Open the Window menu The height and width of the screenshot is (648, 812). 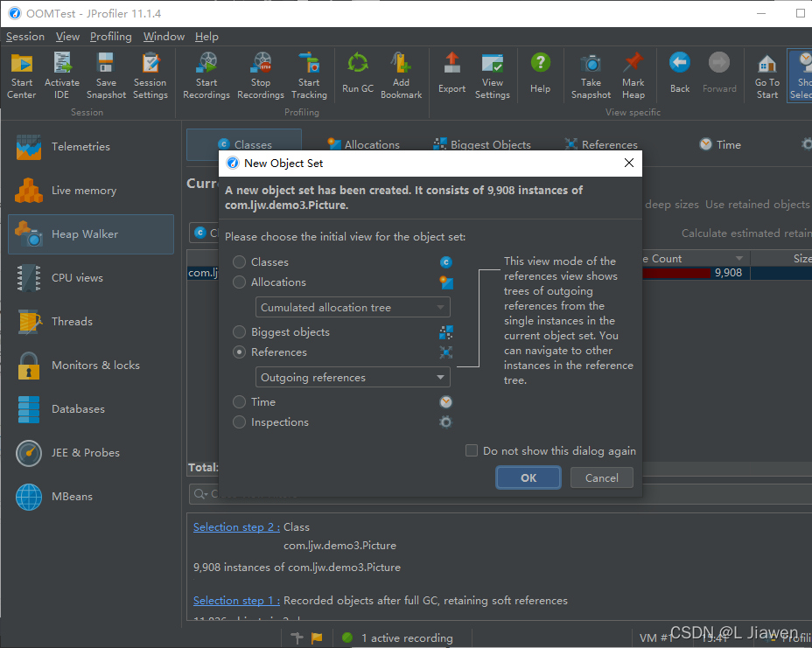point(164,37)
